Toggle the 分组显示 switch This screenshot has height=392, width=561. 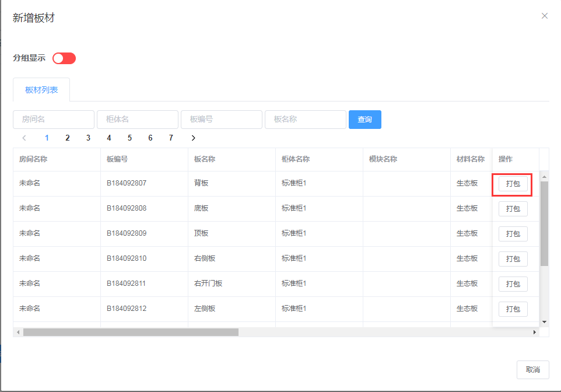pyautogui.click(x=64, y=58)
